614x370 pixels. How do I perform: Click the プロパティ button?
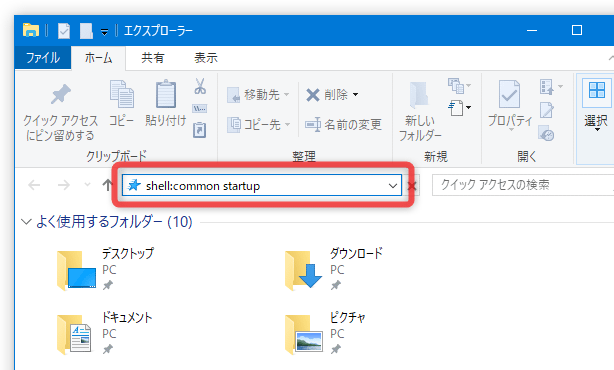coord(510,106)
